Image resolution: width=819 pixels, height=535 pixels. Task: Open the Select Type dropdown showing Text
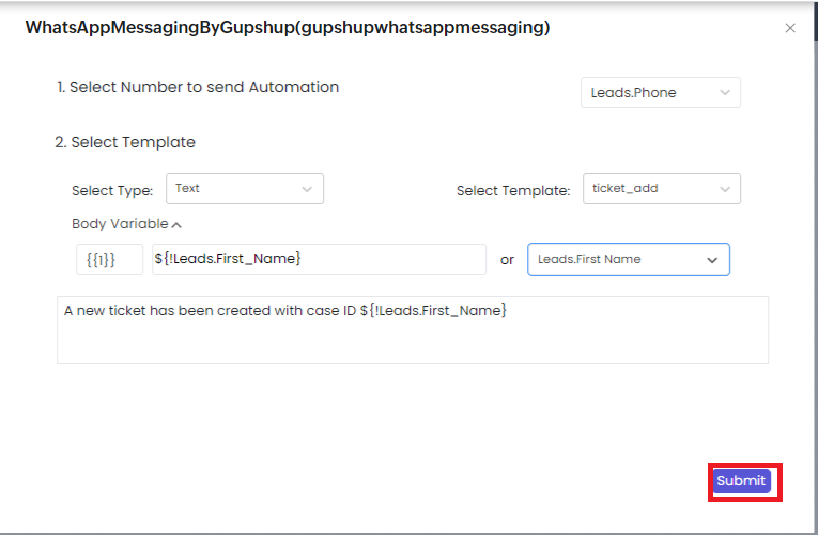tap(245, 189)
